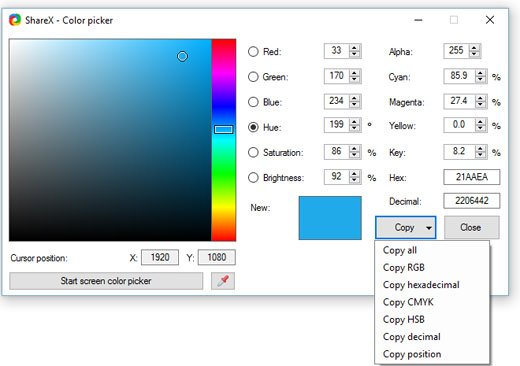Click the cursor position Y field

(x=217, y=257)
